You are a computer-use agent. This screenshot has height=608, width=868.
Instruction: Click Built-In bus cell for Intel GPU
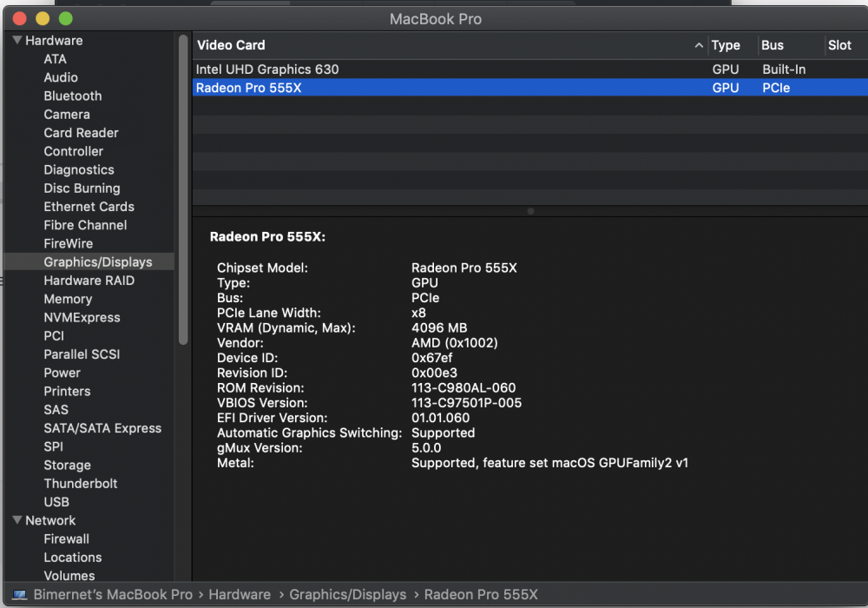point(784,69)
